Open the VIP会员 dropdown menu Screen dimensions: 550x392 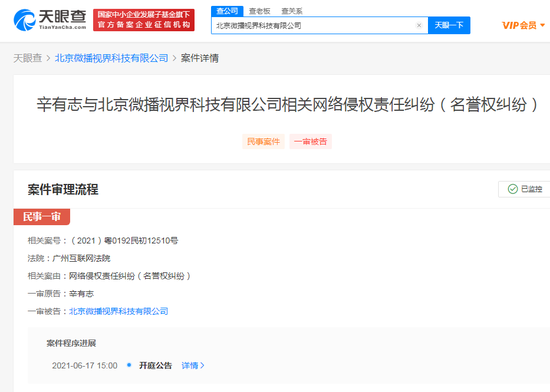point(523,25)
